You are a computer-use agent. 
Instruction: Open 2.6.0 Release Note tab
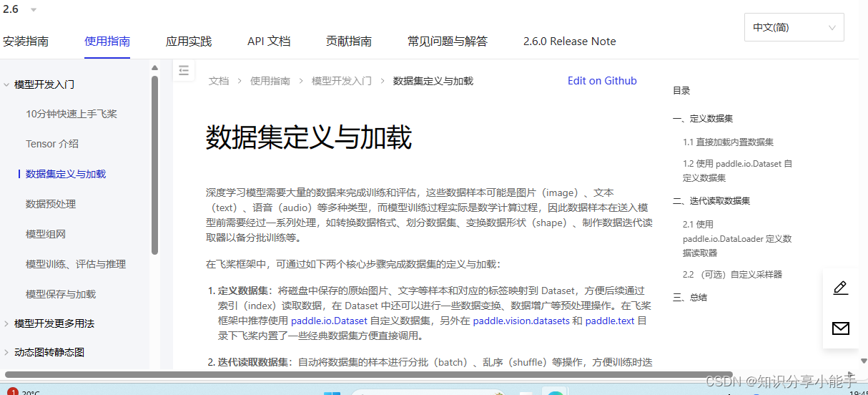click(x=570, y=42)
